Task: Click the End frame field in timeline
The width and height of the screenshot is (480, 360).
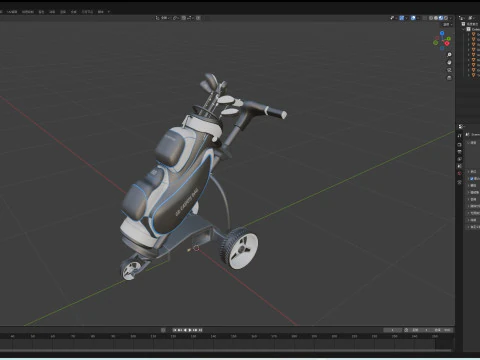Action: pos(442,330)
